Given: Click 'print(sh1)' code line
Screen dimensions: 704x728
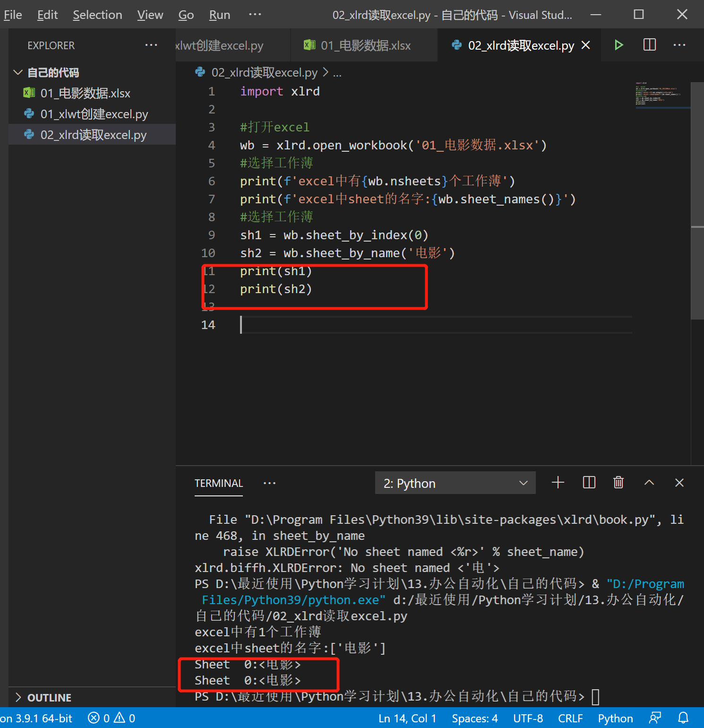Looking at the screenshot, I should coord(276,271).
